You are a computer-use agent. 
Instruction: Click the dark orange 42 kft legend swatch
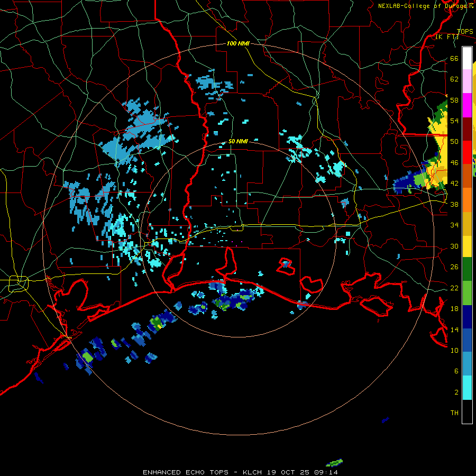[x=467, y=176]
